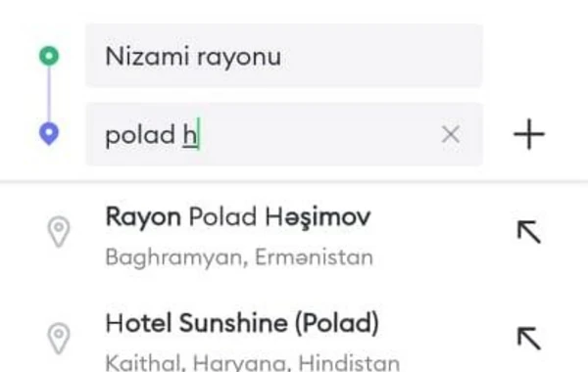Click the green origin point marker

49,56
